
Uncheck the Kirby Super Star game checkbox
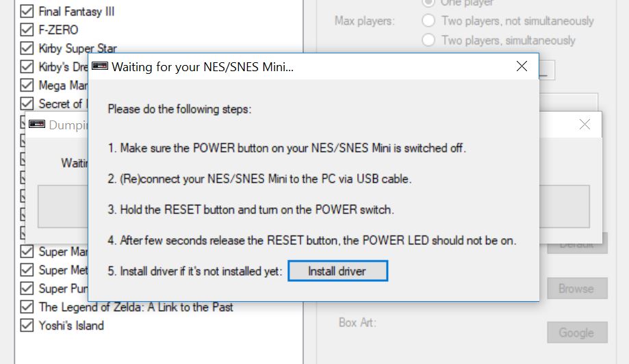(x=27, y=48)
